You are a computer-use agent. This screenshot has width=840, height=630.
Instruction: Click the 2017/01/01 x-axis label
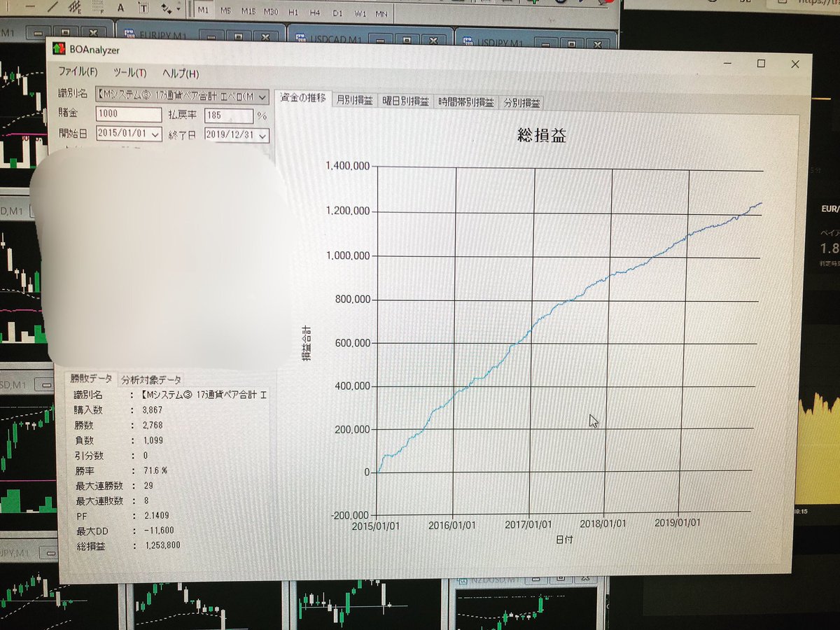(531, 524)
